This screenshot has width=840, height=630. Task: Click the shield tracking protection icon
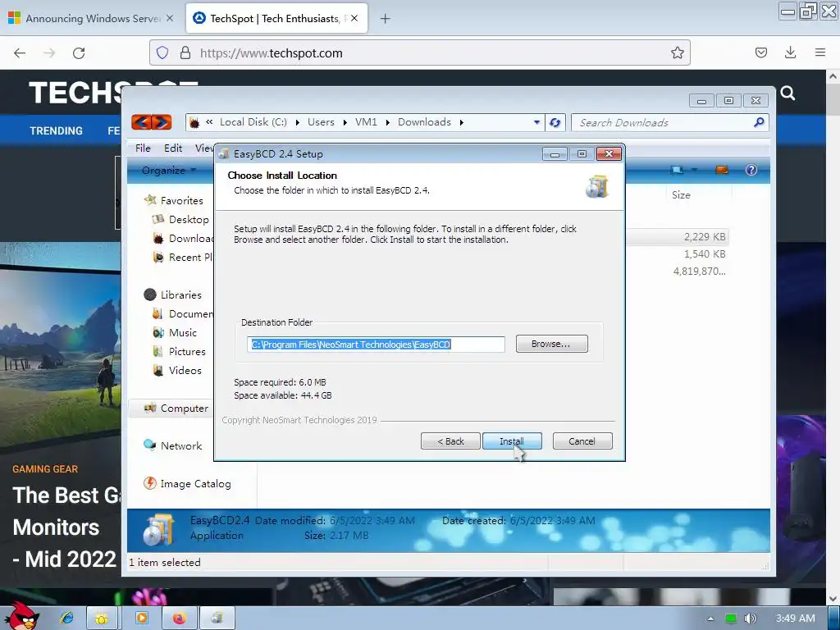pos(162,52)
